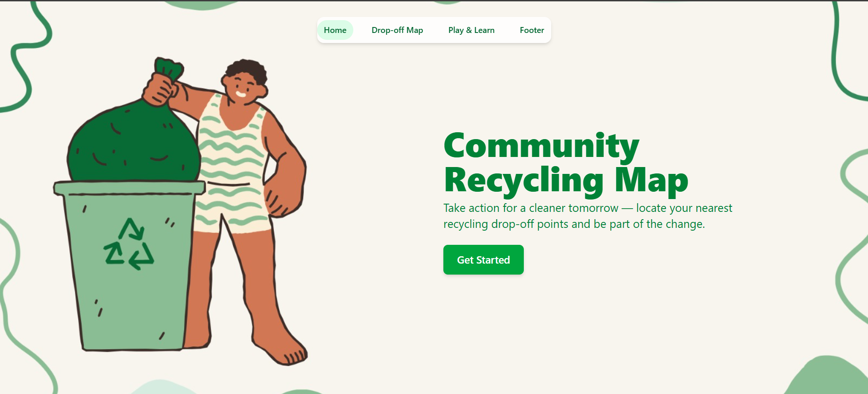Go to the Play & Learn section
The width and height of the screenshot is (868, 394).
(471, 30)
